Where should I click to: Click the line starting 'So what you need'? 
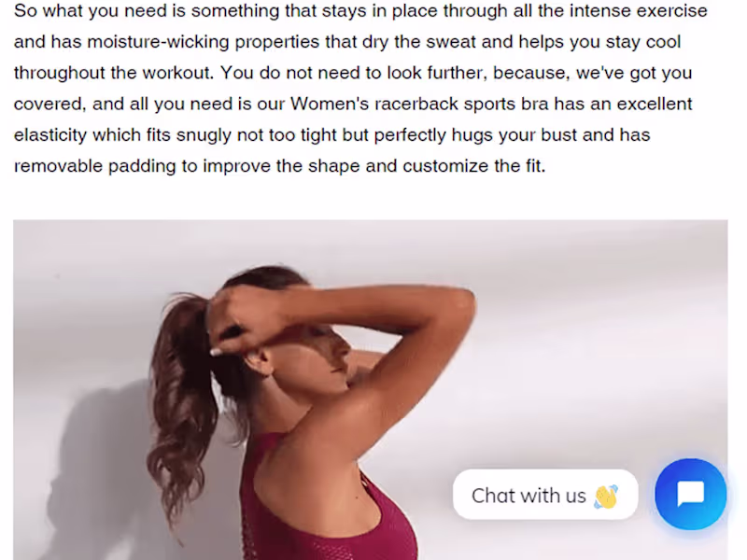(360, 10)
